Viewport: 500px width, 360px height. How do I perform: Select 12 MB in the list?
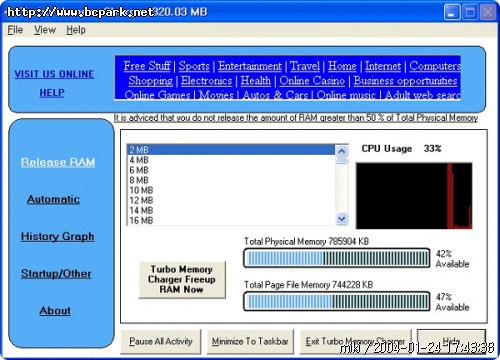point(231,200)
